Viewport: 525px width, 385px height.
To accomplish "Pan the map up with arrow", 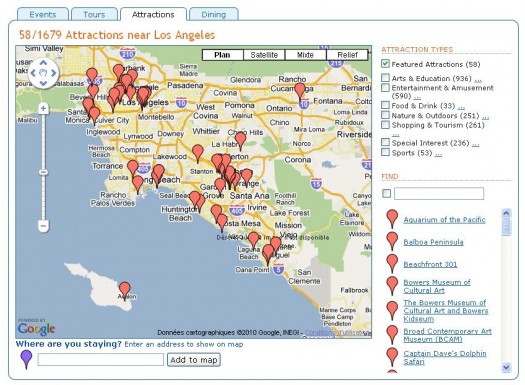I will pos(43,63).
